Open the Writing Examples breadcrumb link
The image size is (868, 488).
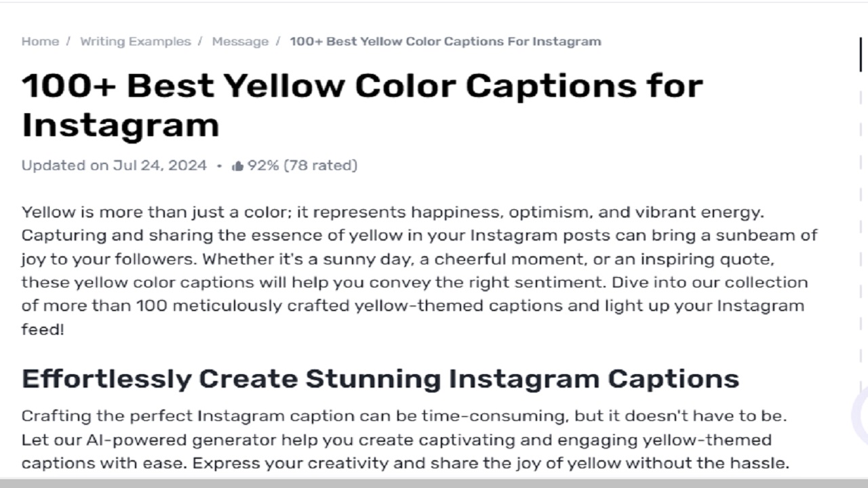tap(136, 41)
